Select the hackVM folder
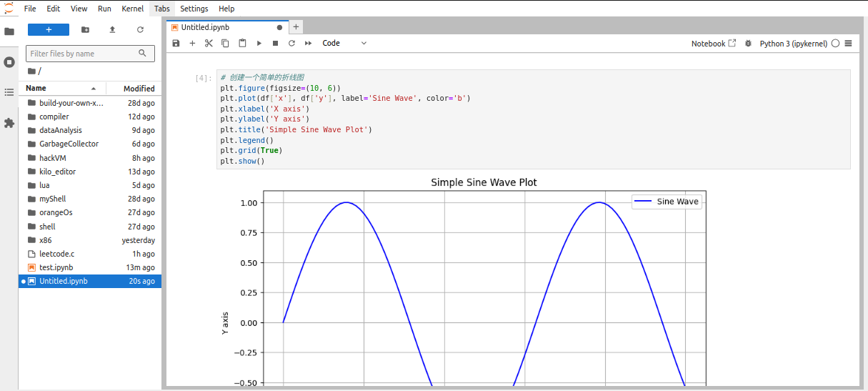Image resolution: width=868 pixels, height=391 pixels. click(90, 158)
